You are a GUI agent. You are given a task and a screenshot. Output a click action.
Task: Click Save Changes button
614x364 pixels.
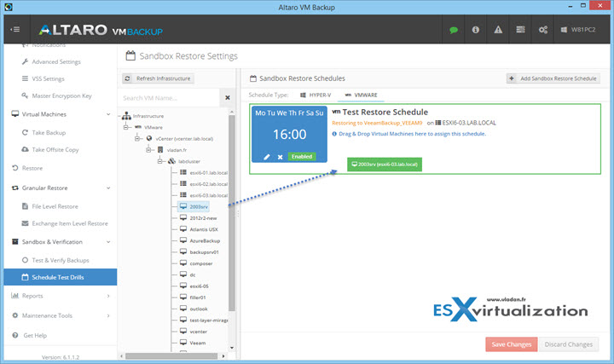coord(512,344)
